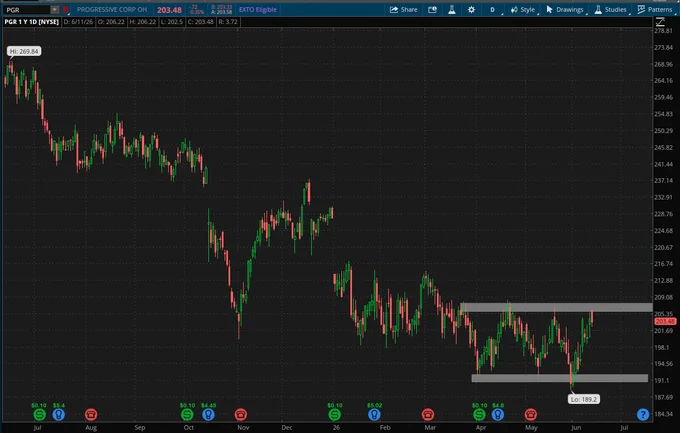Screen dimensions: 680x433
Task: Click the D: 6/11/26 date value
Action: (78, 22)
